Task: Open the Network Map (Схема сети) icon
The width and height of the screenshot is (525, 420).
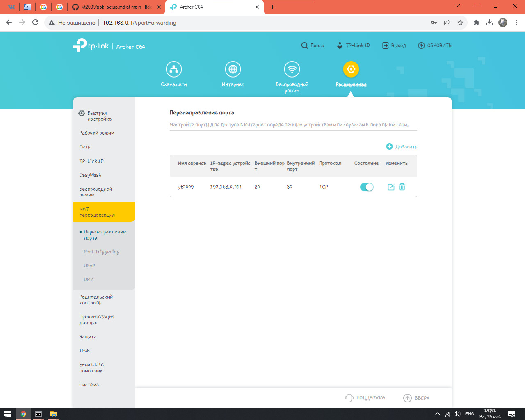Action: (174, 69)
